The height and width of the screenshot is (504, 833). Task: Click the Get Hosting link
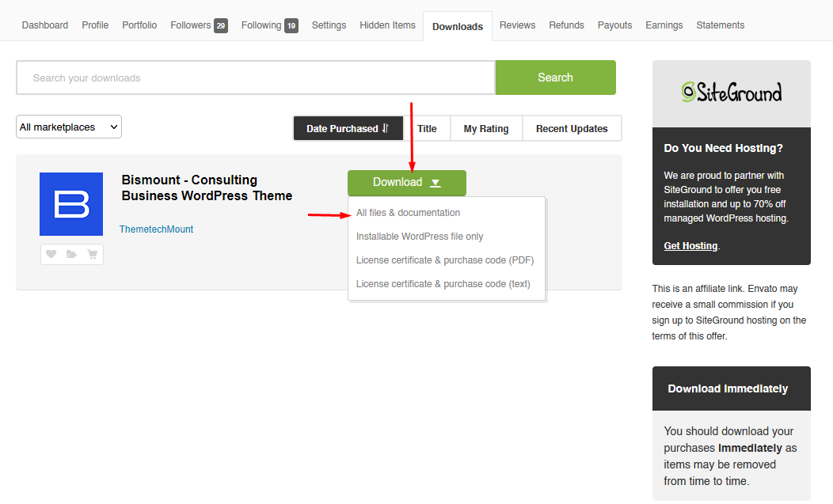pos(690,246)
